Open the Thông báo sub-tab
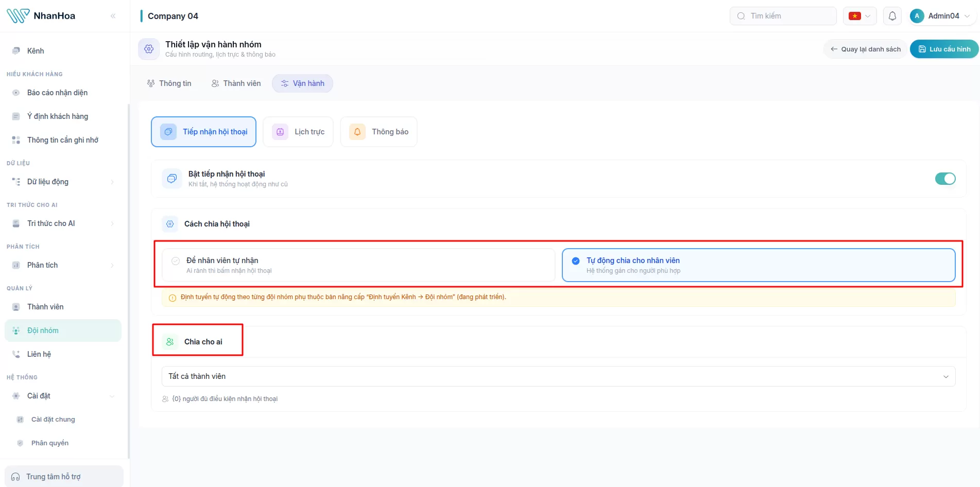This screenshot has width=980, height=487. point(379,132)
